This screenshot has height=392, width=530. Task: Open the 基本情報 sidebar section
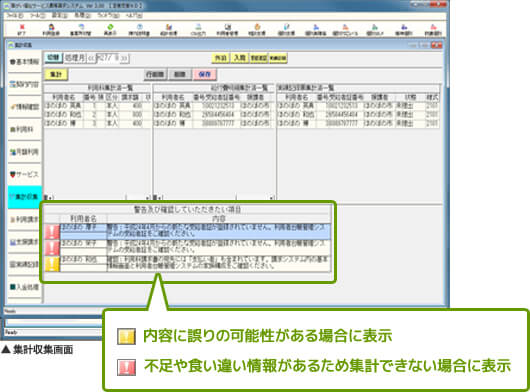tap(24, 62)
